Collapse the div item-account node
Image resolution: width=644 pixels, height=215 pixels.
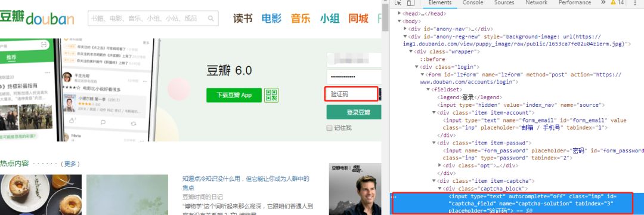[x=434, y=112]
